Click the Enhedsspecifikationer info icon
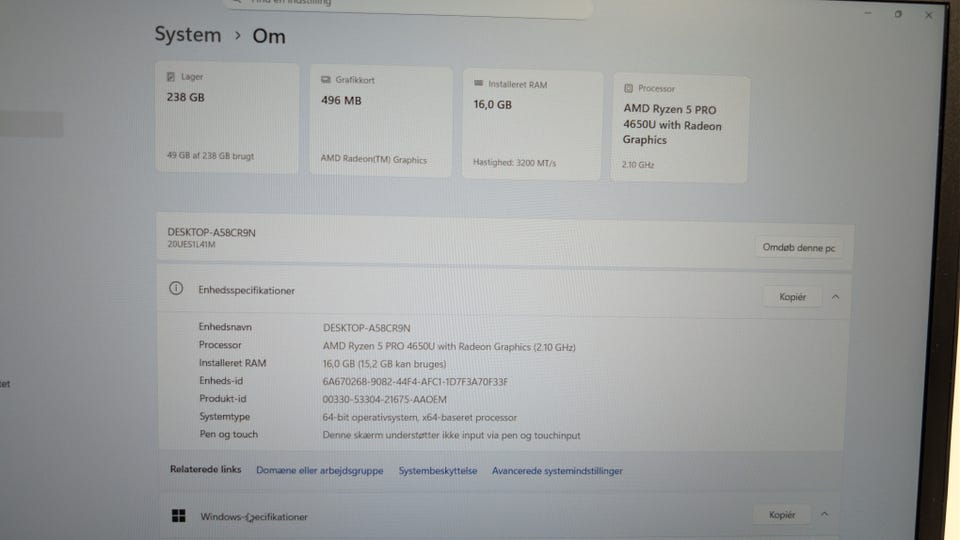The height and width of the screenshot is (540, 960). (176, 288)
